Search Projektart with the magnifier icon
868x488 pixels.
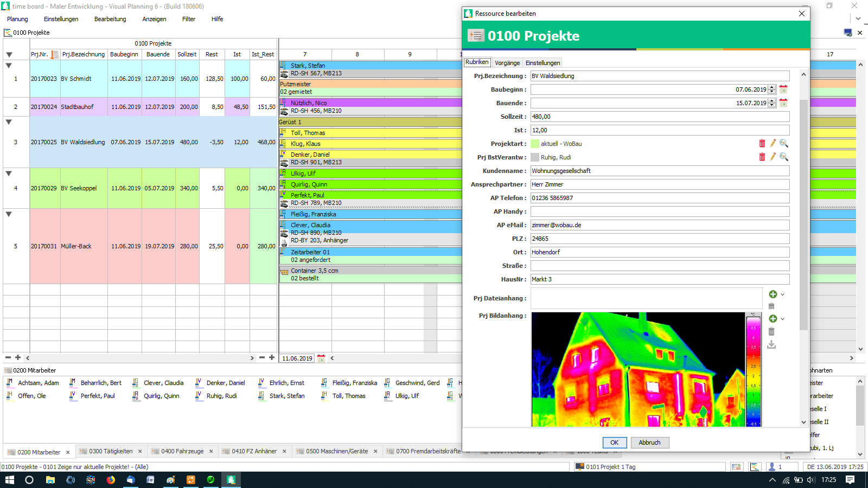tap(784, 144)
